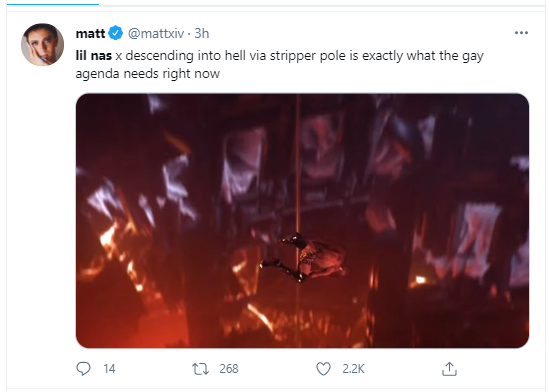Play the embedded video in the tweet
The image size is (549, 392).
point(302,221)
